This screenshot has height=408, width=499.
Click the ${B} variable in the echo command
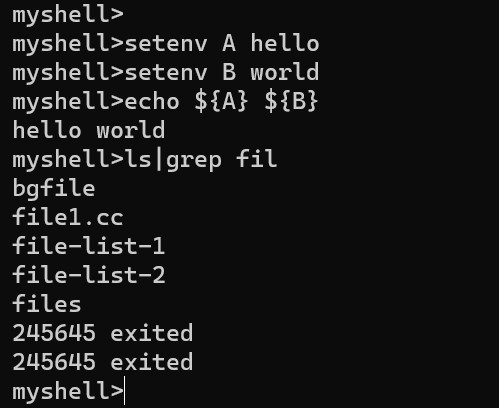pyautogui.click(x=291, y=101)
